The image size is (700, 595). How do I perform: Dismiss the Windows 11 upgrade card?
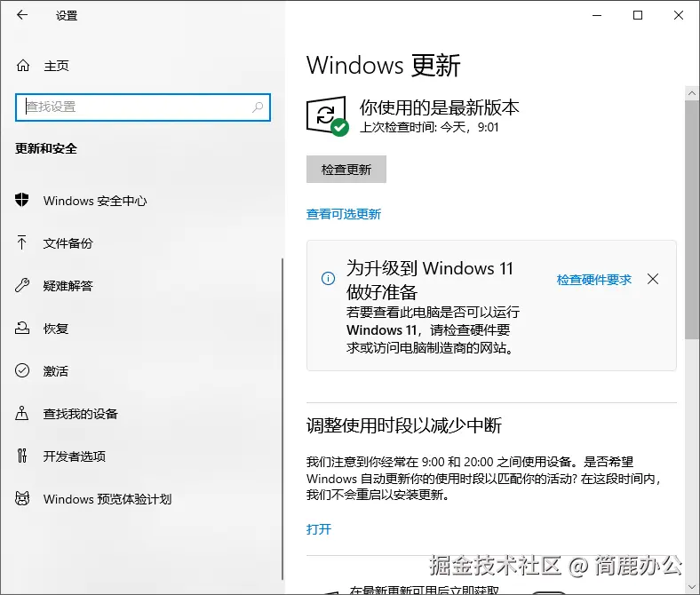653,279
